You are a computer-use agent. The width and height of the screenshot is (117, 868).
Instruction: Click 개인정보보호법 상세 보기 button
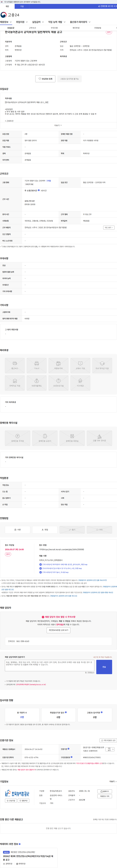[58, 630]
